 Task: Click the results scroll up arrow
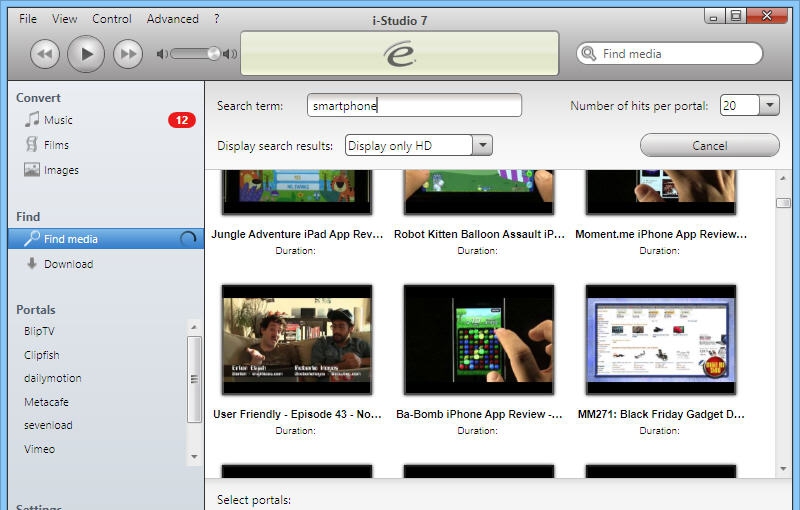pyautogui.click(x=783, y=178)
